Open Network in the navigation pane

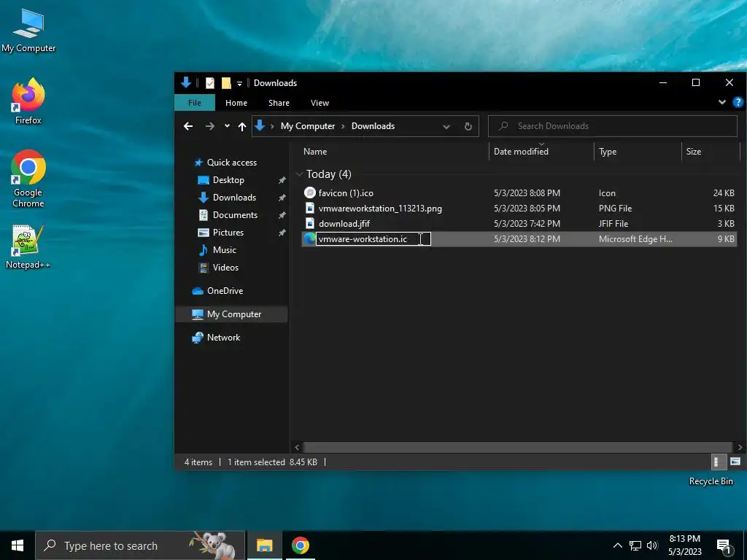point(223,338)
